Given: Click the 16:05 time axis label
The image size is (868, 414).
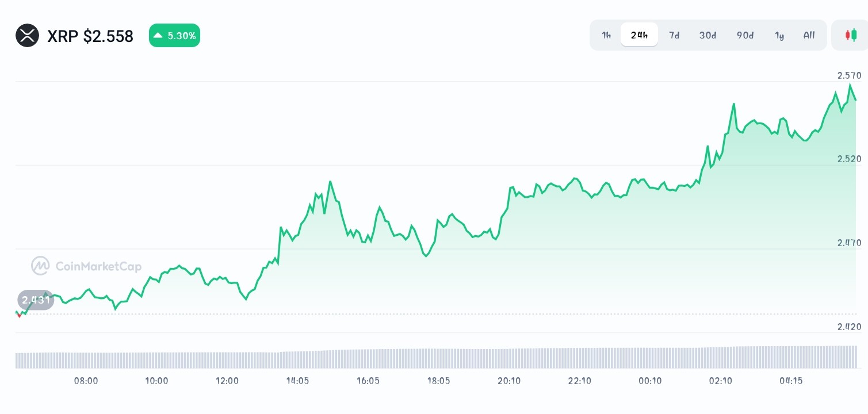Looking at the screenshot, I should pyautogui.click(x=368, y=381).
